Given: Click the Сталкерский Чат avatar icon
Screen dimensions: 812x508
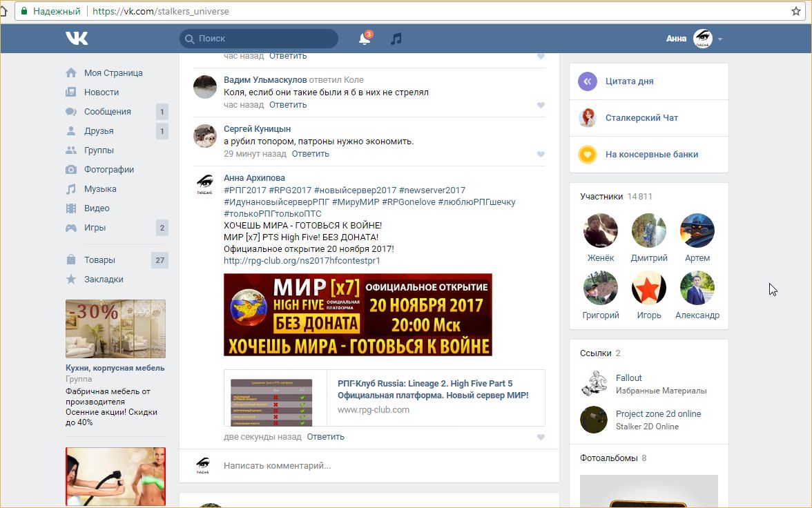Looking at the screenshot, I should tap(588, 117).
